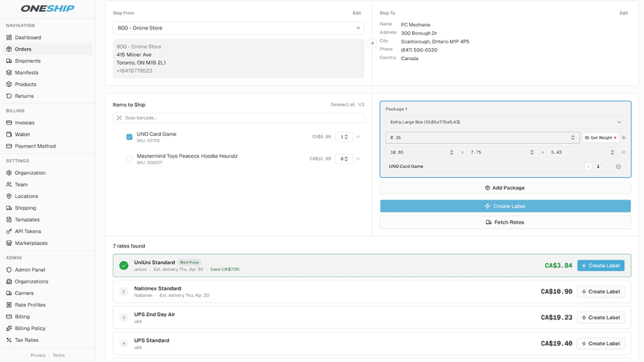Image resolution: width=644 pixels, height=362 pixels.
Task: Click the blue Create Label button under Package 1
Action: tap(506, 206)
